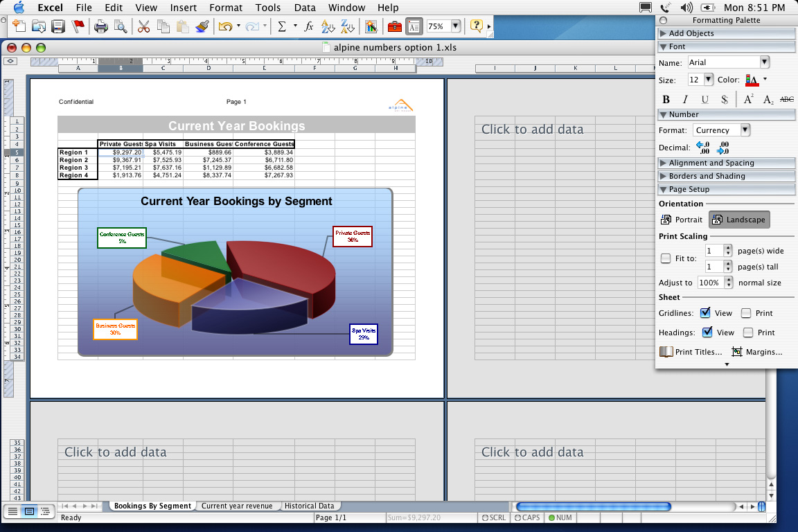The width and height of the screenshot is (798, 532).
Task: Disable View for Headings
Action: click(707, 332)
